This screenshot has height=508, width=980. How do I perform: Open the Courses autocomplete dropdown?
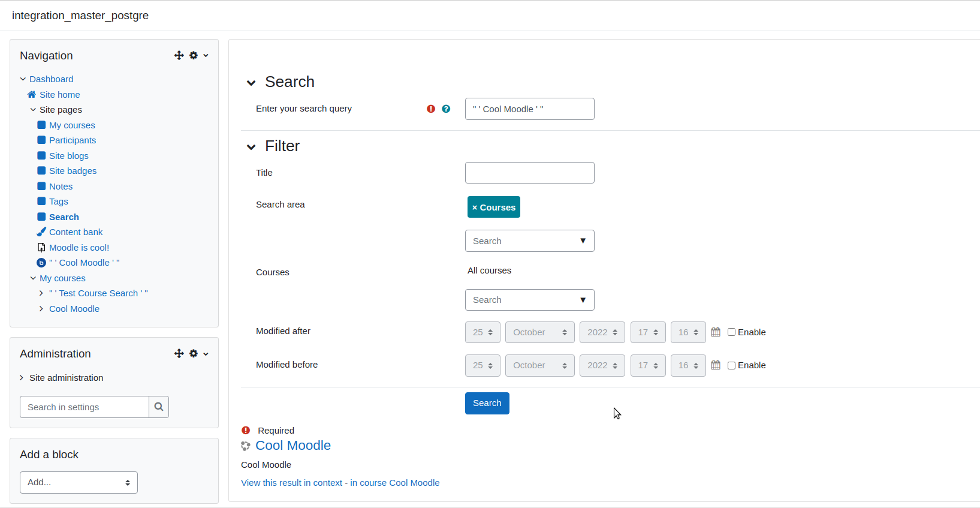[x=583, y=300]
